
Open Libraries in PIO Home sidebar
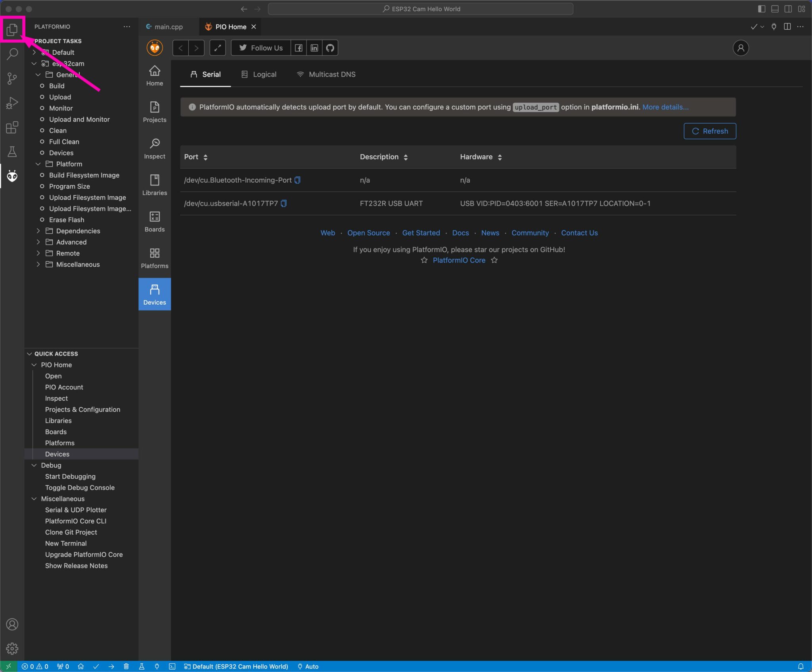click(x=155, y=185)
